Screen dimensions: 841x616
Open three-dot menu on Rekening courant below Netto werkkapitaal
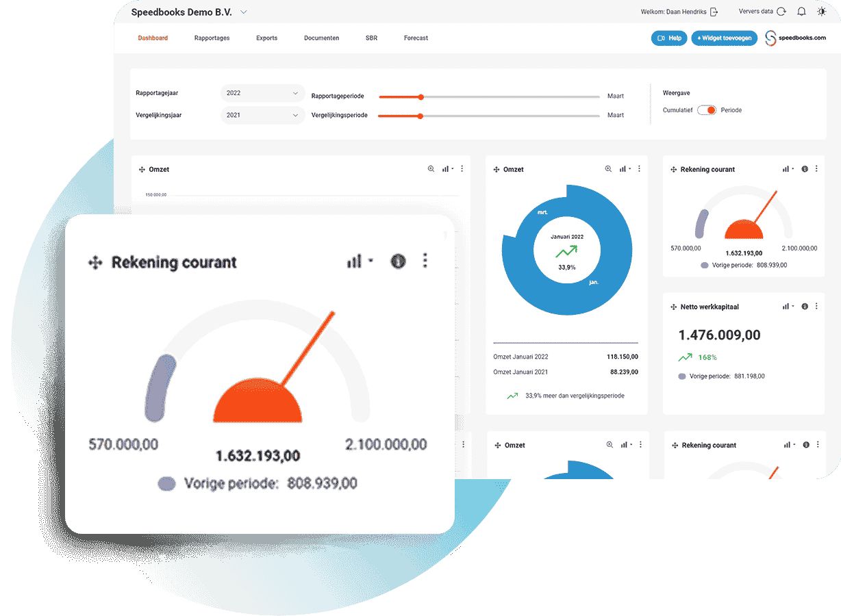pos(818,445)
